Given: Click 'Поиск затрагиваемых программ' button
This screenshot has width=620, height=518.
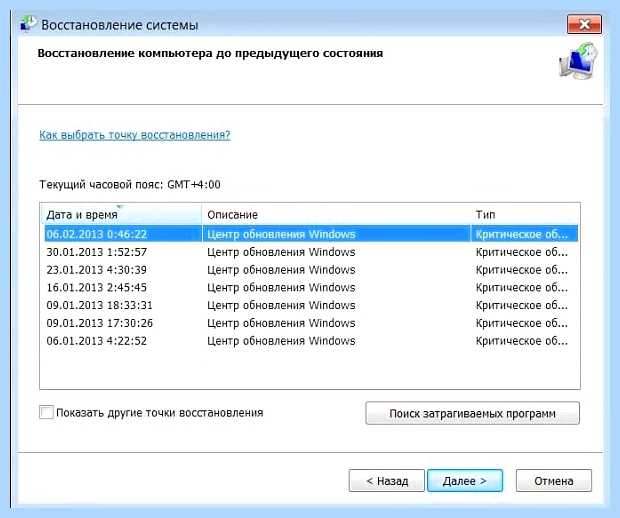Looking at the screenshot, I should pyautogui.click(x=473, y=413).
